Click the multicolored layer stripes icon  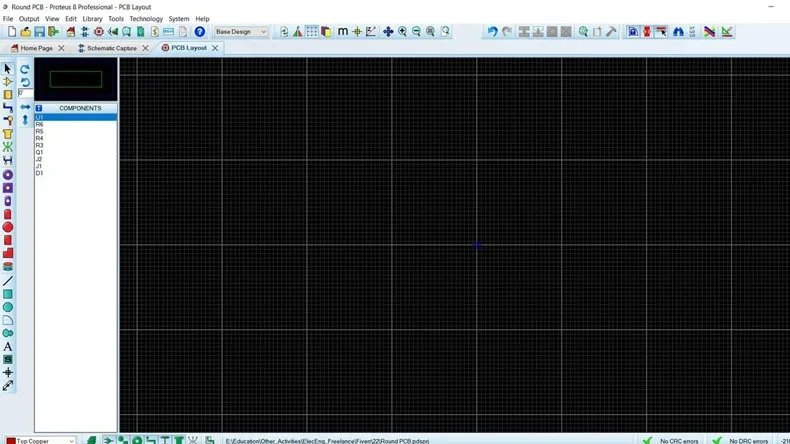[x=709, y=32]
